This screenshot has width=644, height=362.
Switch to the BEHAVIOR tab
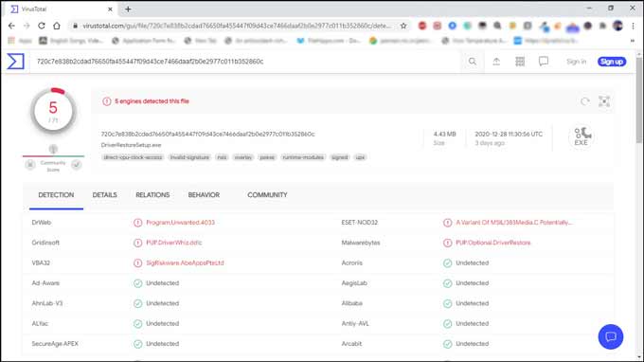pos(204,195)
